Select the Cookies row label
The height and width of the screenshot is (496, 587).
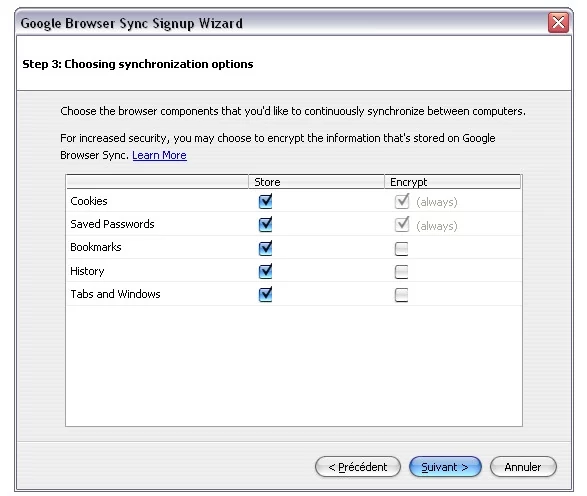coord(89,201)
